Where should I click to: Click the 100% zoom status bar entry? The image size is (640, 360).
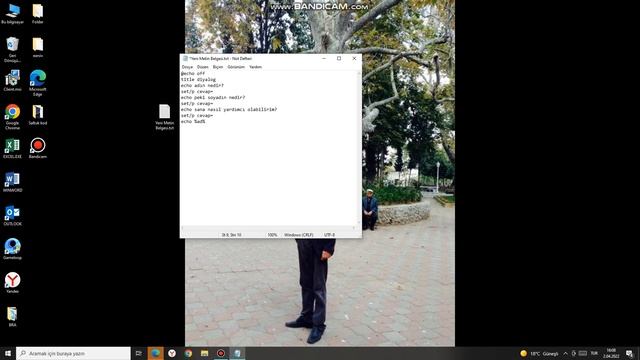[272, 235]
